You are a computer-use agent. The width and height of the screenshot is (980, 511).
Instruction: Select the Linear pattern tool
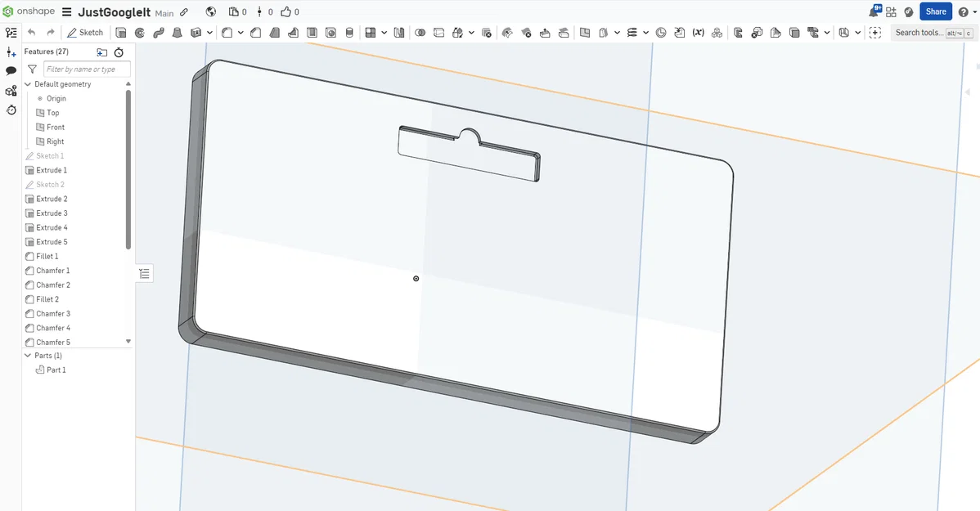(371, 33)
